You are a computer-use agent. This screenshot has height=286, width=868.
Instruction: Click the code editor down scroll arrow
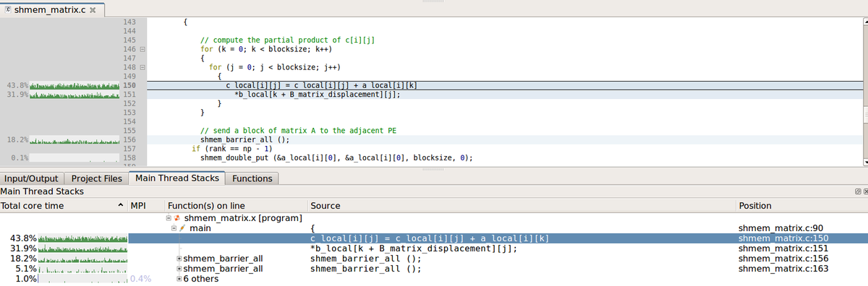(865, 162)
